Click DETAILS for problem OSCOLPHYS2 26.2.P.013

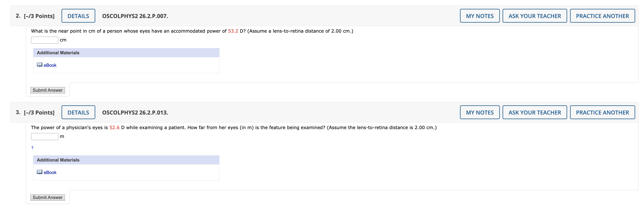point(78,112)
